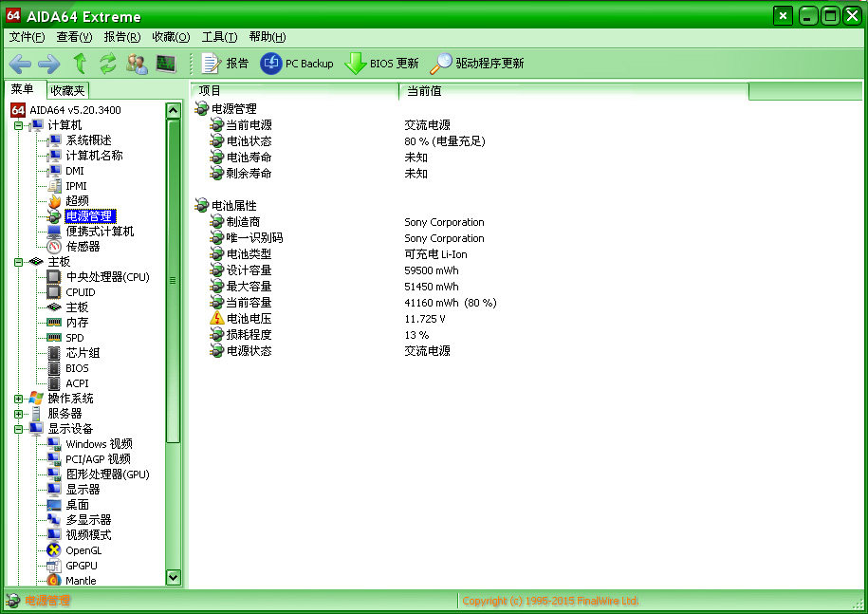Collapse the 计算机 tree node
The height and width of the screenshot is (614, 868).
coord(18,125)
